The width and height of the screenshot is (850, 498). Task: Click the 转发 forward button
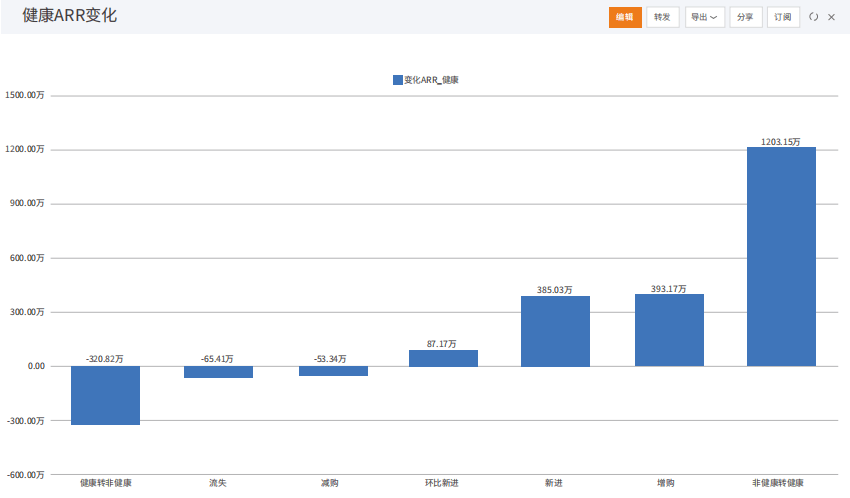pos(662,17)
